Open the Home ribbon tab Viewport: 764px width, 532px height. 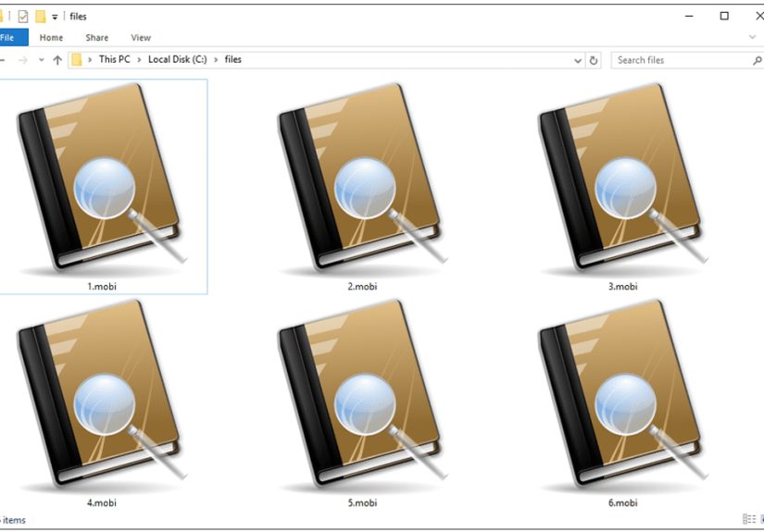coord(51,38)
